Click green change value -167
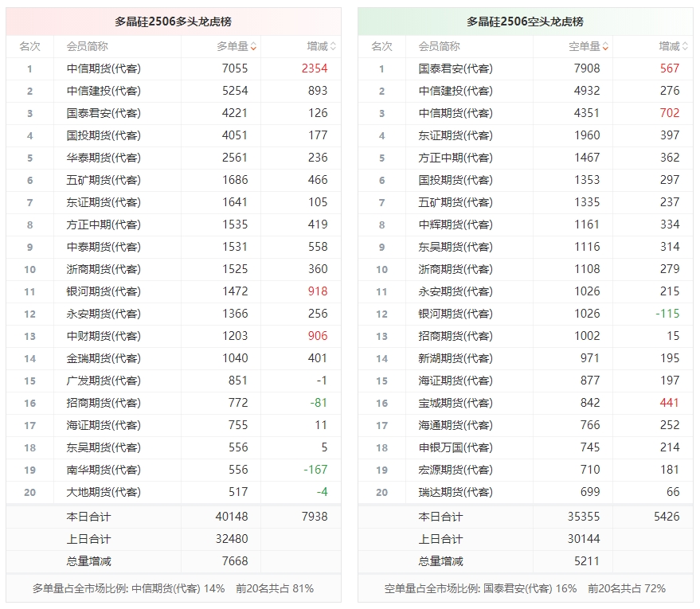The width and height of the screenshot is (700, 609). pyautogui.click(x=315, y=470)
